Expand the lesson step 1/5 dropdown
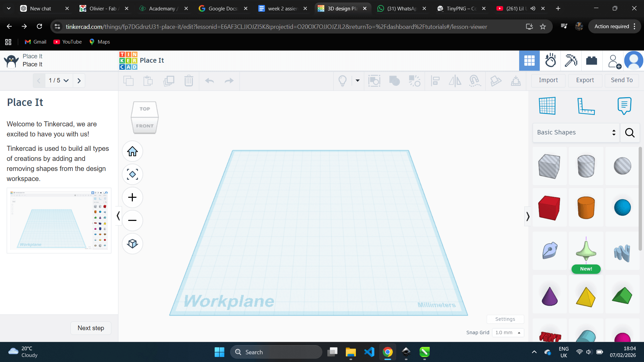This screenshot has width=644, height=362. pyautogui.click(x=59, y=80)
